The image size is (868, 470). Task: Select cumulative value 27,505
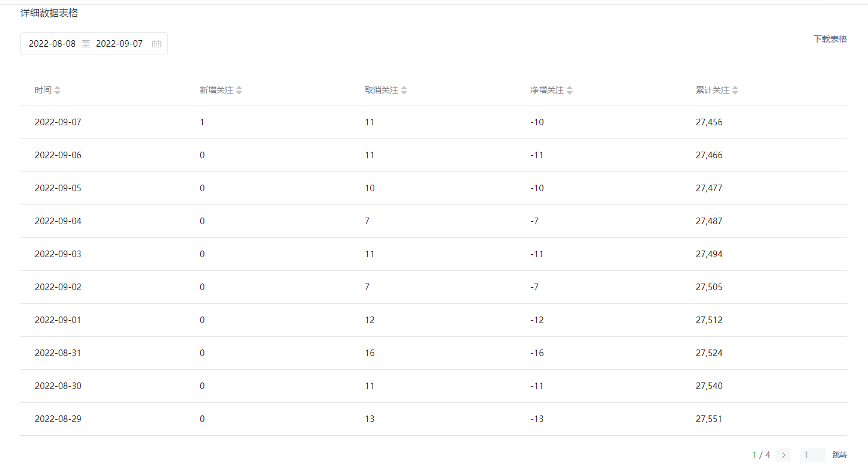709,287
